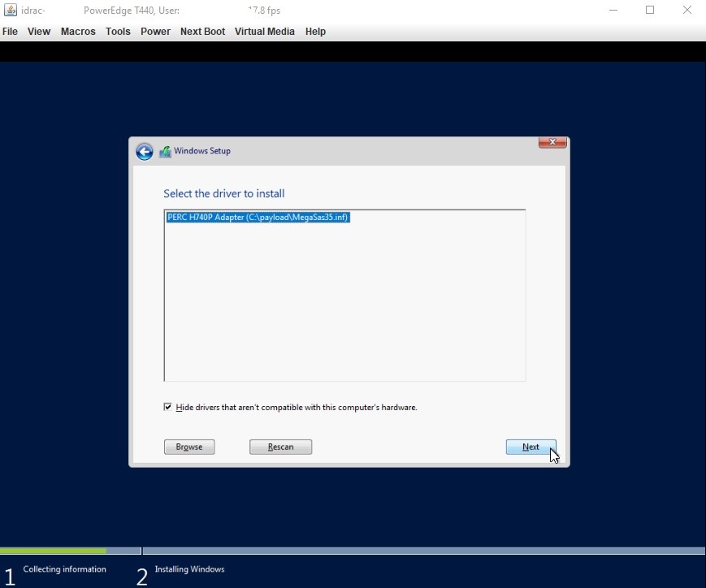Click the Windows Setup logo icon
Image resolution: width=706 pixels, height=588 pixels.
(165, 151)
